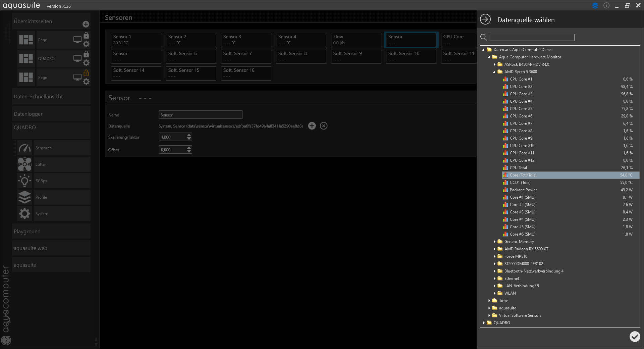
Task: Toggle the lock on the QUADRO page
Action: click(86, 54)
